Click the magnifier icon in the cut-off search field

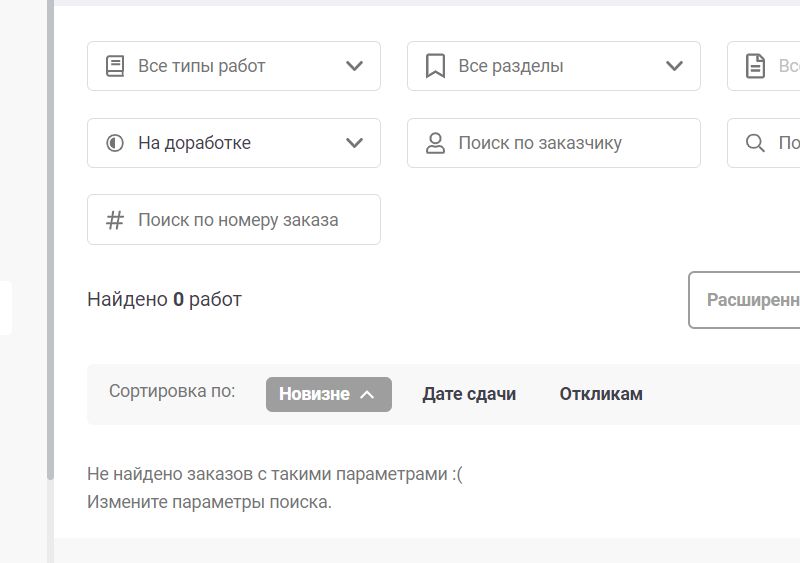pos(756,143)
